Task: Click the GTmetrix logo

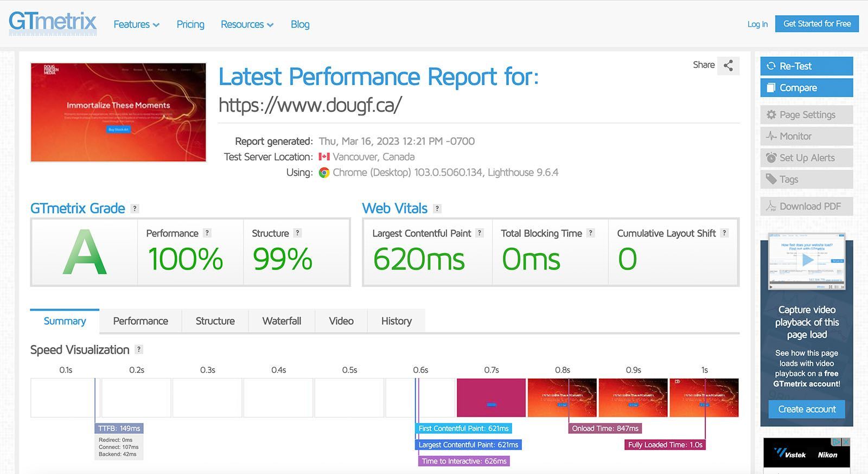Action: coord(53,23)
